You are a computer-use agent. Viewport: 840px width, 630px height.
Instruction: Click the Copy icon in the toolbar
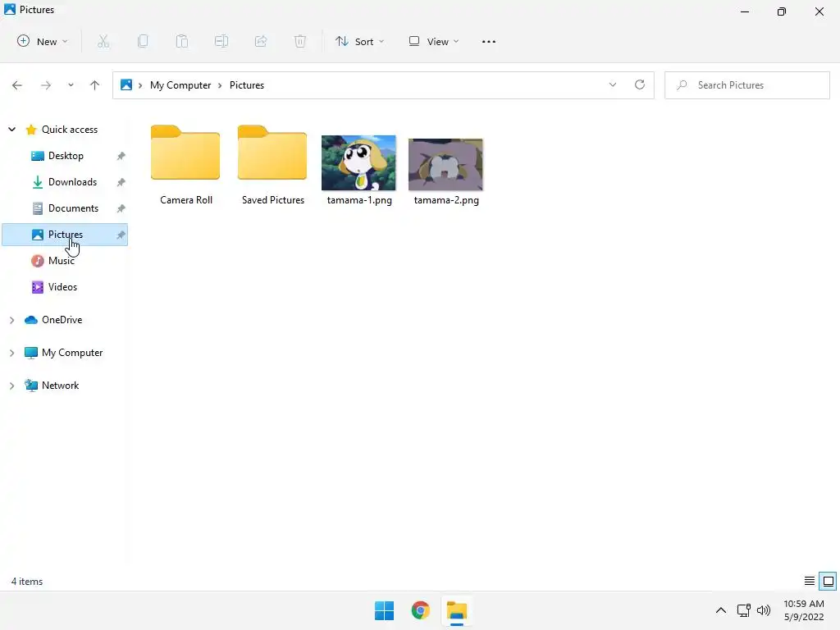click(x=143, y=41)
